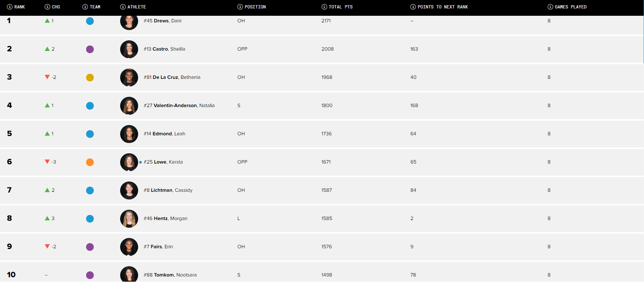
Task: Click the info icon beside TOTAL PTS header
Action: (324, 7)
